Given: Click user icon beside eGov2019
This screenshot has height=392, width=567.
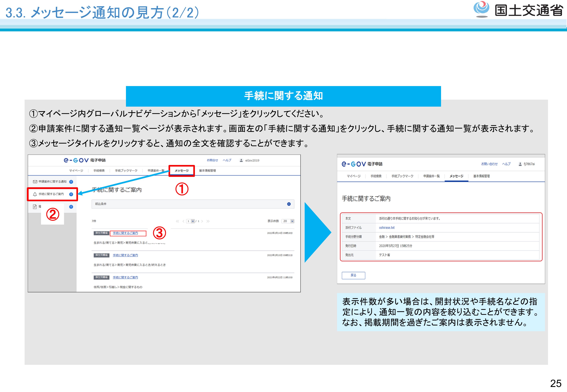Looking at the screenshot, I should (241, 160).
